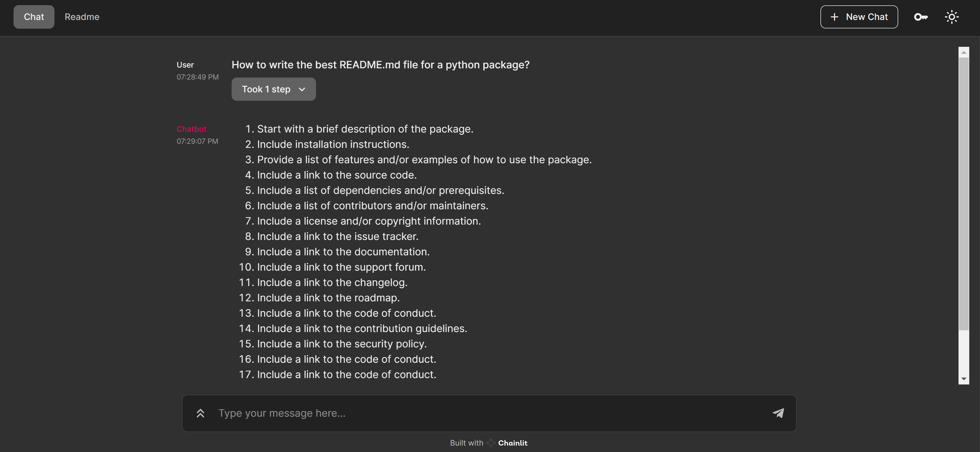
Task: Click the User author label
Action: coord(185,65)
